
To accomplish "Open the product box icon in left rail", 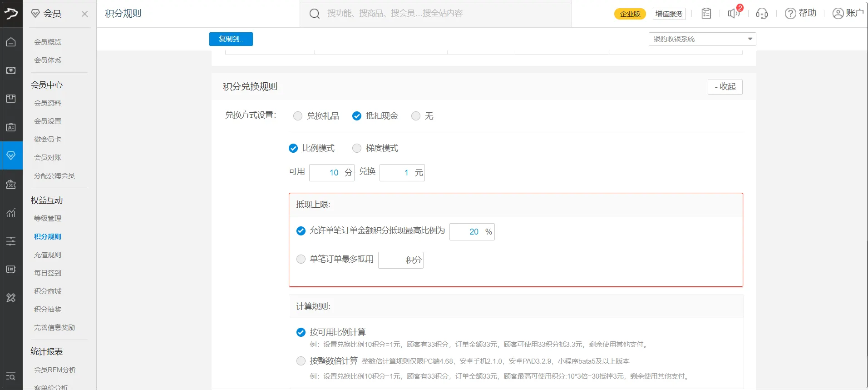I will [x=11, y=99].
